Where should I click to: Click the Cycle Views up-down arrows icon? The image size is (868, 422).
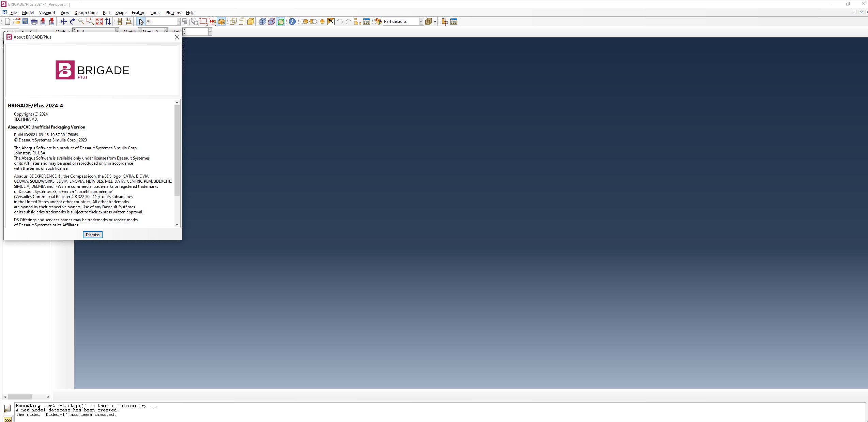[108, 21]
